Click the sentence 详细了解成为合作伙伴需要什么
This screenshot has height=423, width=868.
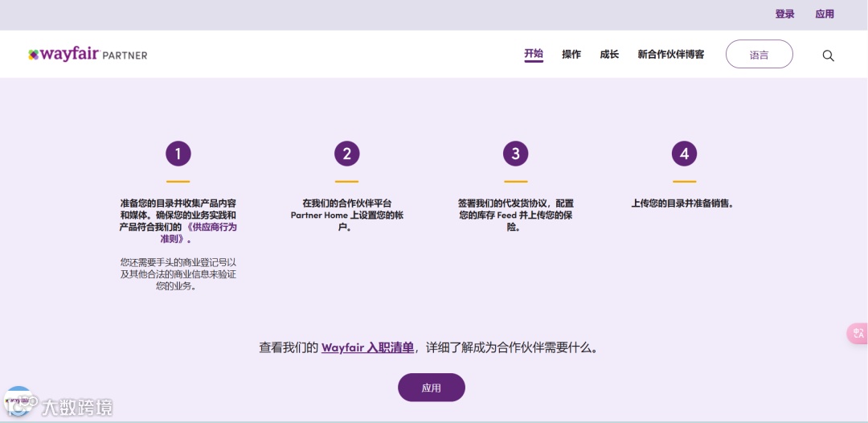pos(511,347)
